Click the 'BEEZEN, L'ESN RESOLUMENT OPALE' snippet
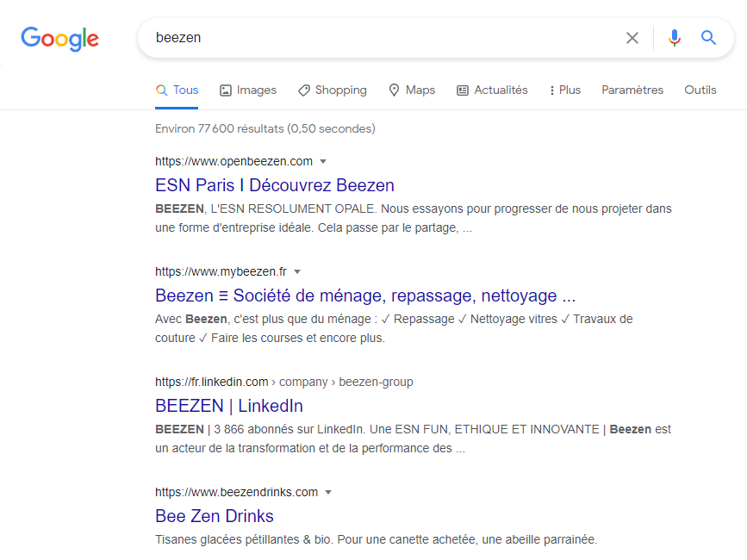 pyautogui.click(x=414, y=218)
